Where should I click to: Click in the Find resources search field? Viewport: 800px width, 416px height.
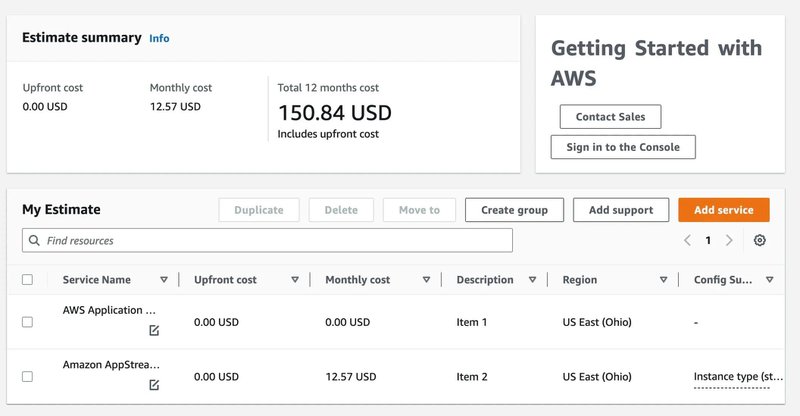pyautogui.click(x=270, y=240)
